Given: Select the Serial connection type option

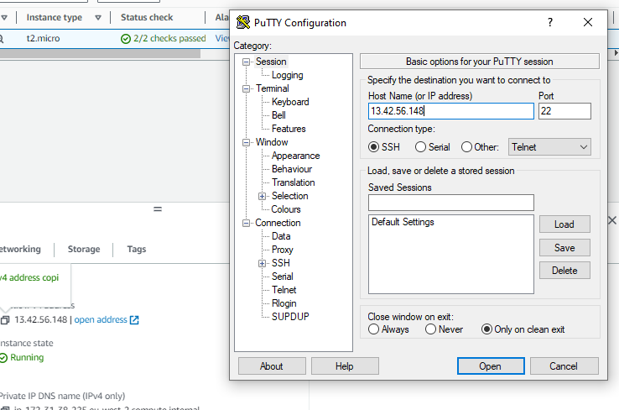Looking at the screenshot, I should coord(420,147).
